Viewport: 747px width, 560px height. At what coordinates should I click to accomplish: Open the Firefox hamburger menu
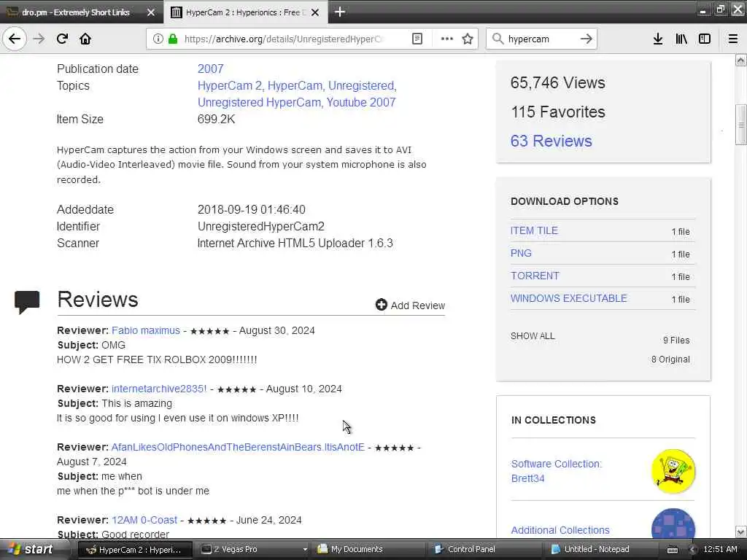pyautogui.click(x=732, y=39)
